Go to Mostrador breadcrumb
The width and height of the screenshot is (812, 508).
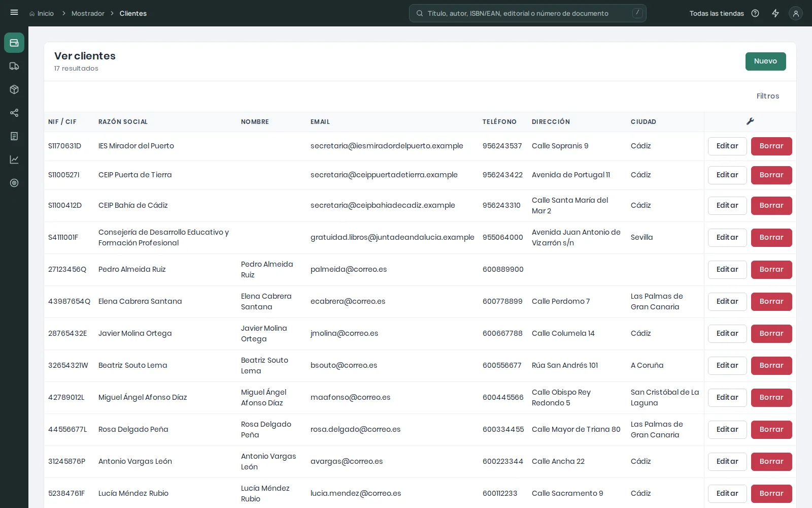pyautogui.click(x=88, y=14)
